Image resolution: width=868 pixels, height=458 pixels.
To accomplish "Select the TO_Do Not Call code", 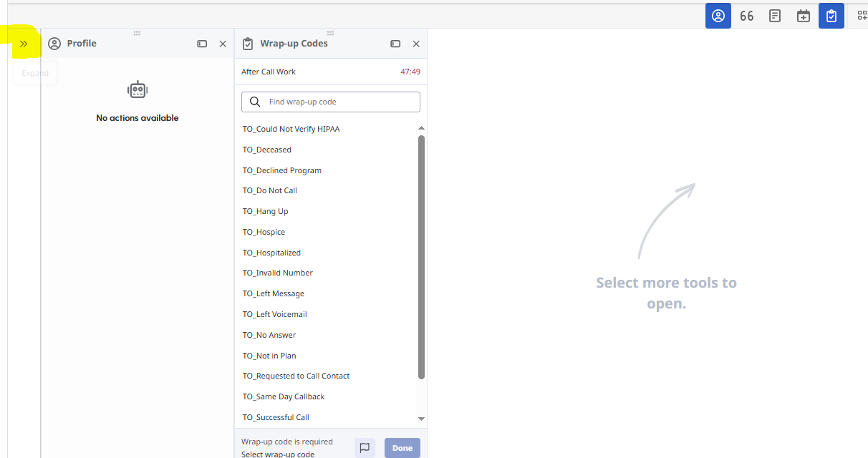I will (270, 190).
